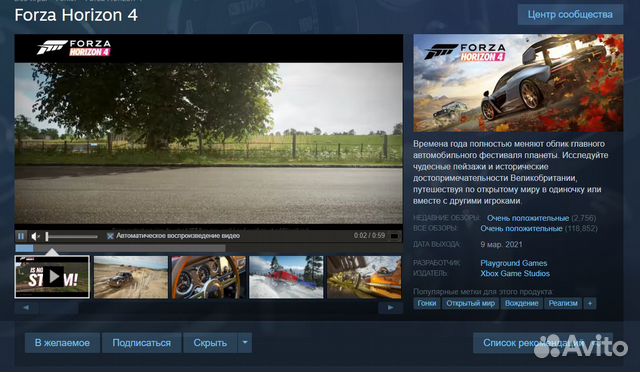The width and height of the screenshot is (640, 372).
Task: Mute the video with the speaker icon
Action: tap(35, 236)
